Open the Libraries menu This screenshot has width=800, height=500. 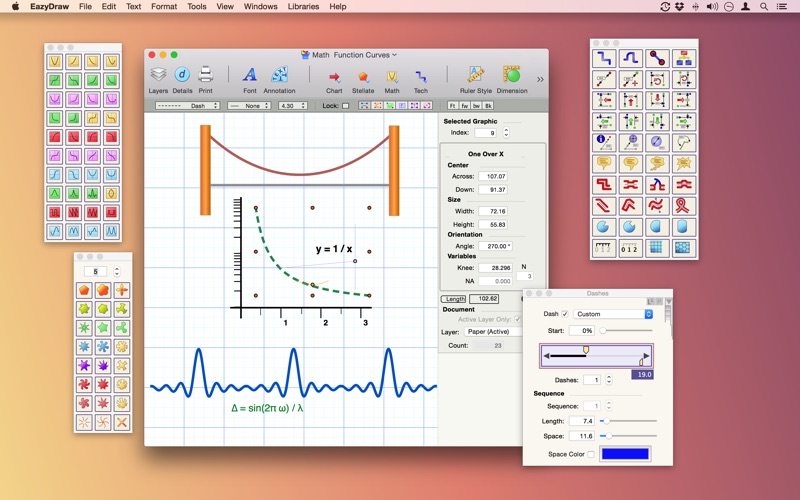pyautogui.click(x=303, y=6)
